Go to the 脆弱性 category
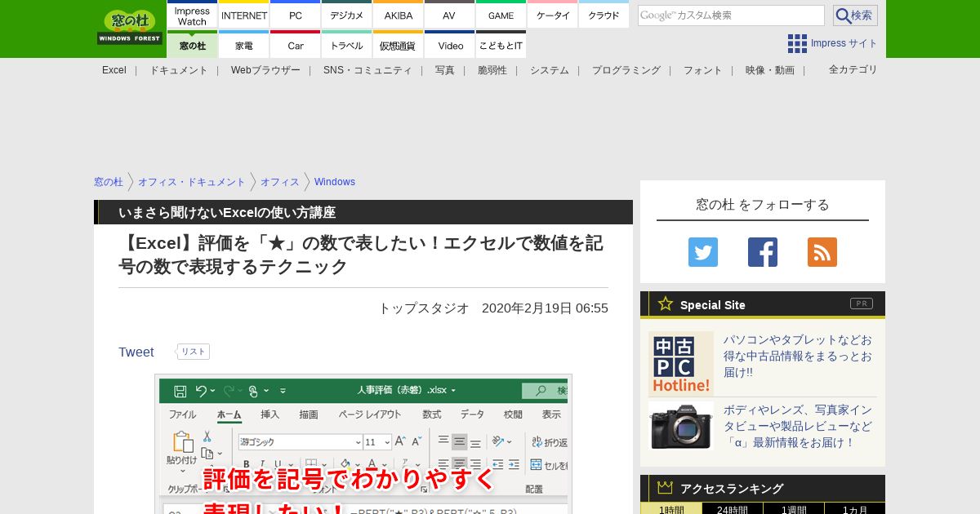 tap(492, 70)
